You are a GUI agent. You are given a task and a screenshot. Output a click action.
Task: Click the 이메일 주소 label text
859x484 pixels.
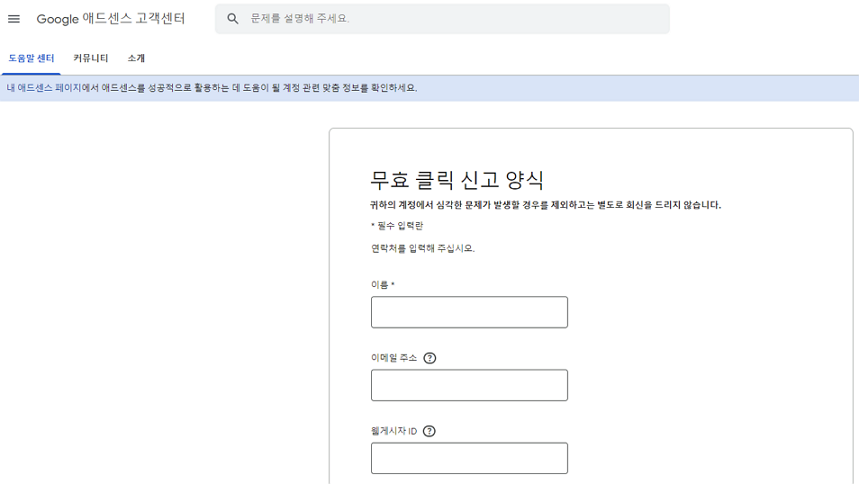[x=394, y=358]
